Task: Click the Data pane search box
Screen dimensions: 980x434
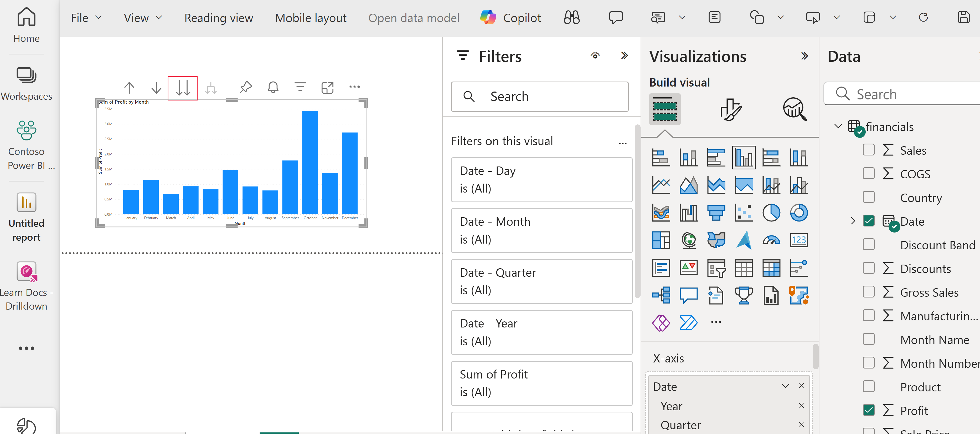Action: pos(902,94)
